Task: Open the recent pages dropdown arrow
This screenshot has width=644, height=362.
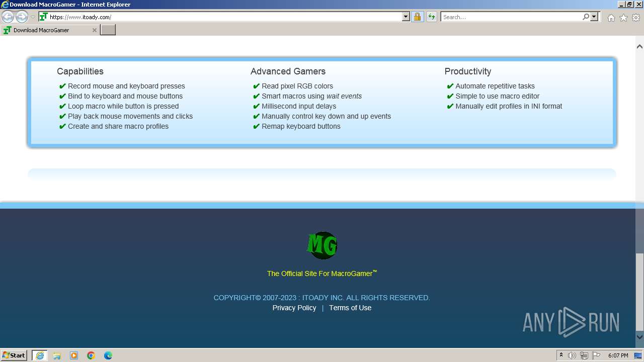Action: pos(33,17)
